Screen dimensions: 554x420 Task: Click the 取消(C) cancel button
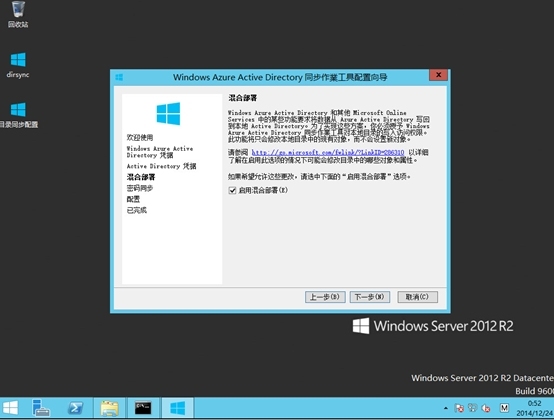417,297
